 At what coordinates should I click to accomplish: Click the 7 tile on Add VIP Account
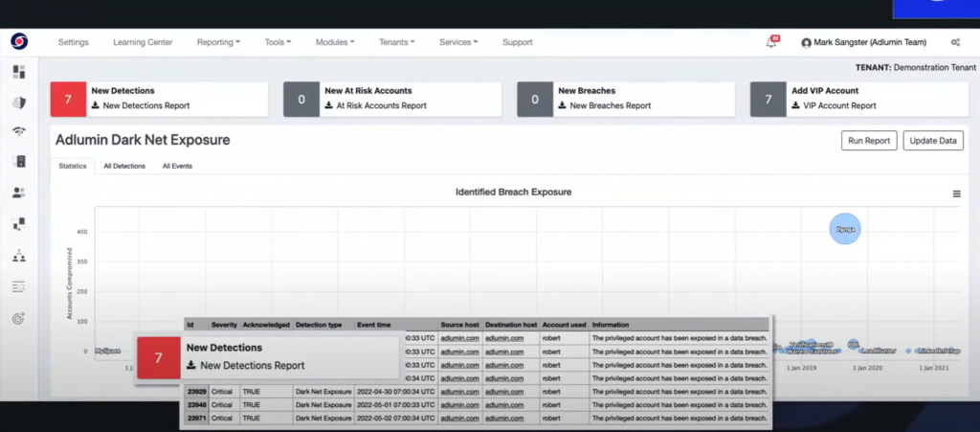coord(768,100)
